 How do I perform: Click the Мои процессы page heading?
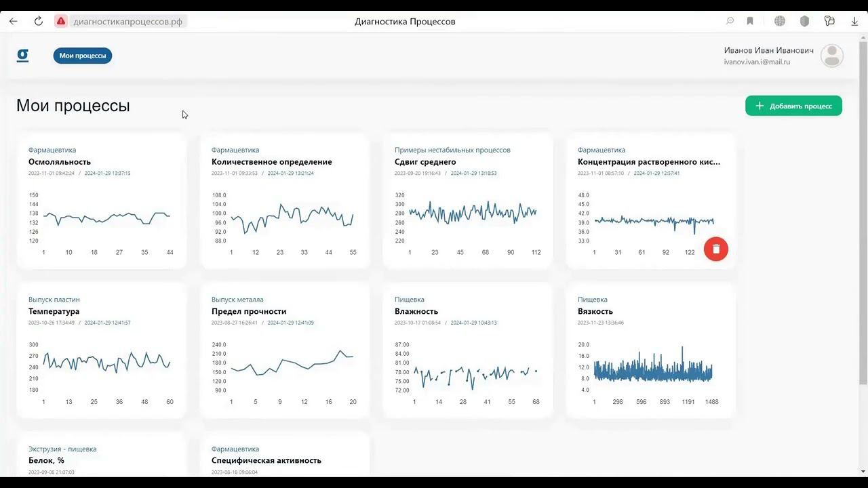coord(73,106)
